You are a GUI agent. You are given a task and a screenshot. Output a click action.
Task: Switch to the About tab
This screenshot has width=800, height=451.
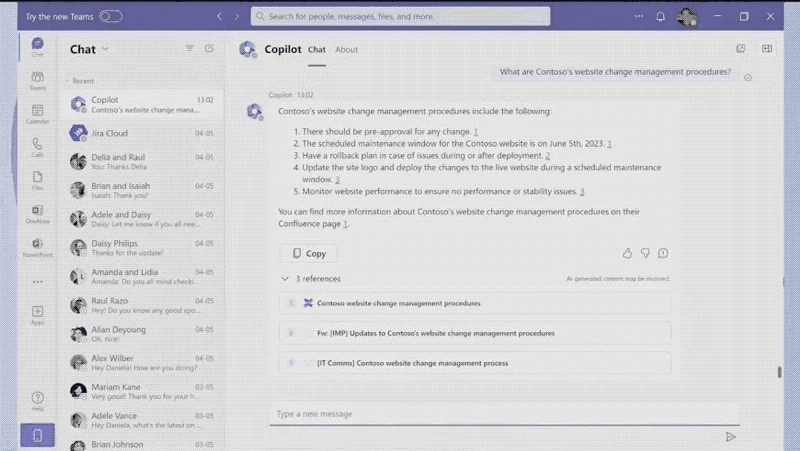click(346, 49)
